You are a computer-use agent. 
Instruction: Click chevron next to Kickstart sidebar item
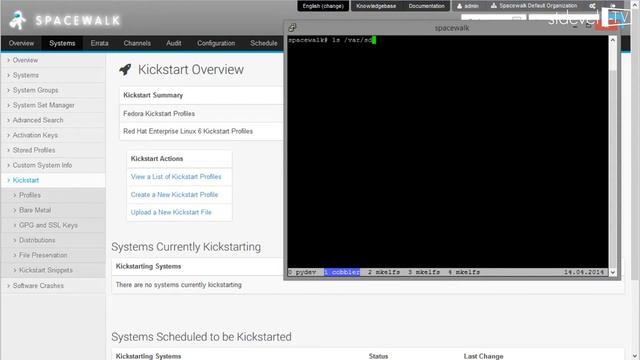coord(8,180)
